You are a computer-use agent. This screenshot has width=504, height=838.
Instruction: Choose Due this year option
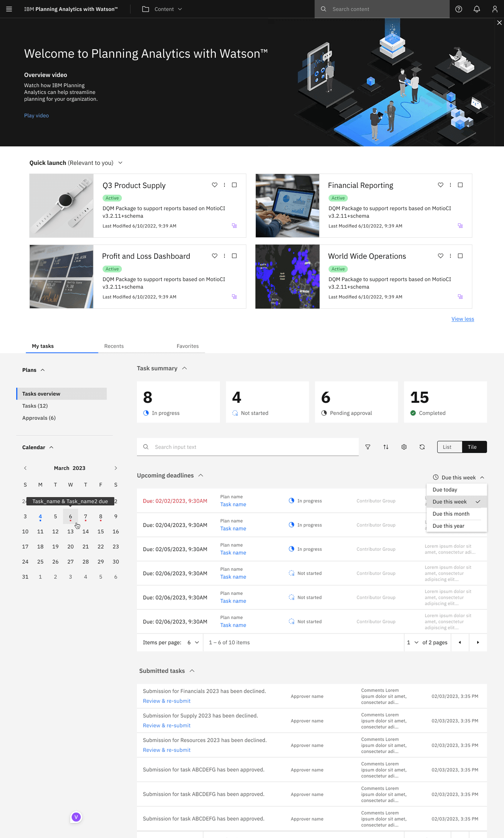coord(456,526)
